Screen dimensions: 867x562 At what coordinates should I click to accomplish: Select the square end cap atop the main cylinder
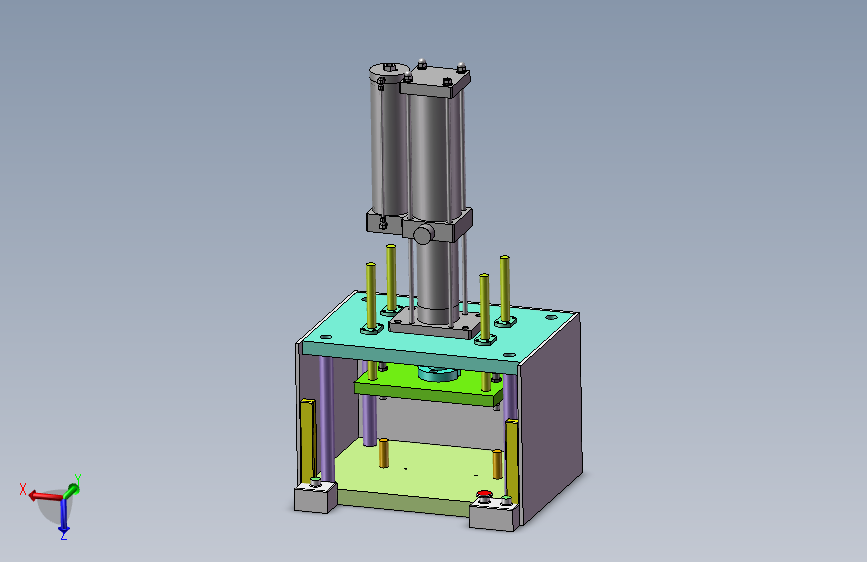tap(435, 82)
